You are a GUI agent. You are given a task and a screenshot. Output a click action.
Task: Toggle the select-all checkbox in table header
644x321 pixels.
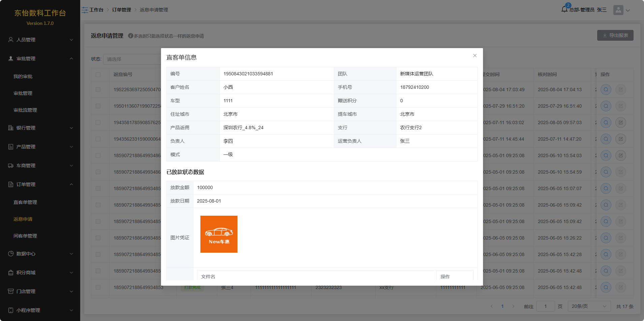click(98, 75)
